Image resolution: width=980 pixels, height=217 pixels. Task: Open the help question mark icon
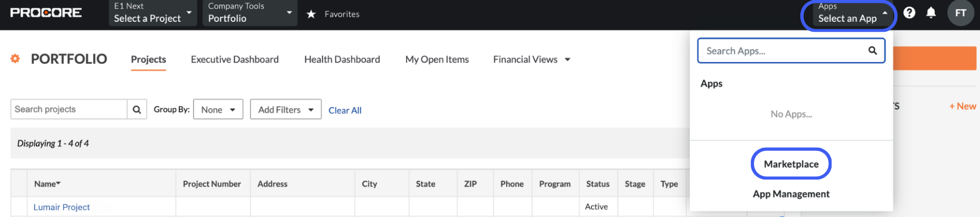tap(909, 13)
